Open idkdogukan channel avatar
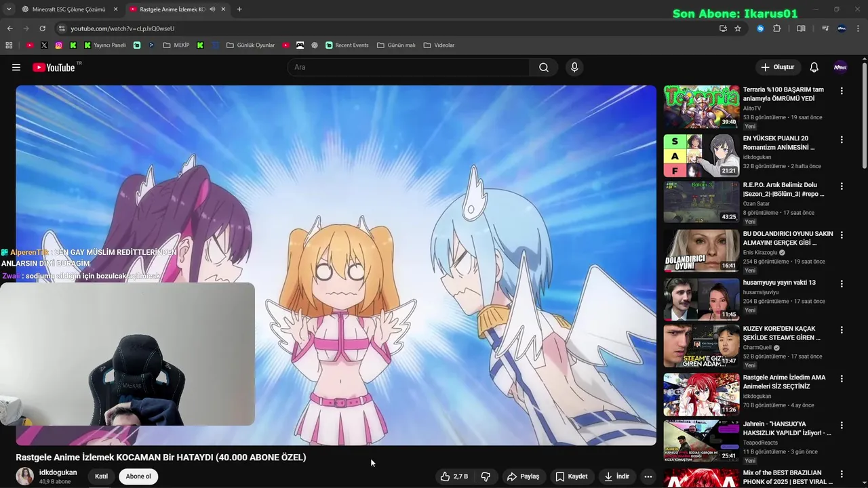Screen dimensions: 868x488 (25, 476)
